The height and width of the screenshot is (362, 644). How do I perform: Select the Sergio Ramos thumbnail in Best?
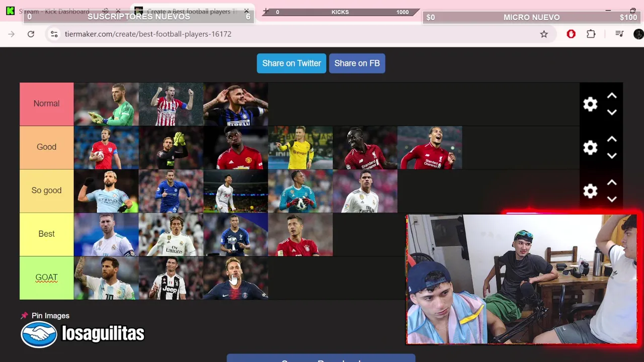coord(106,235)
